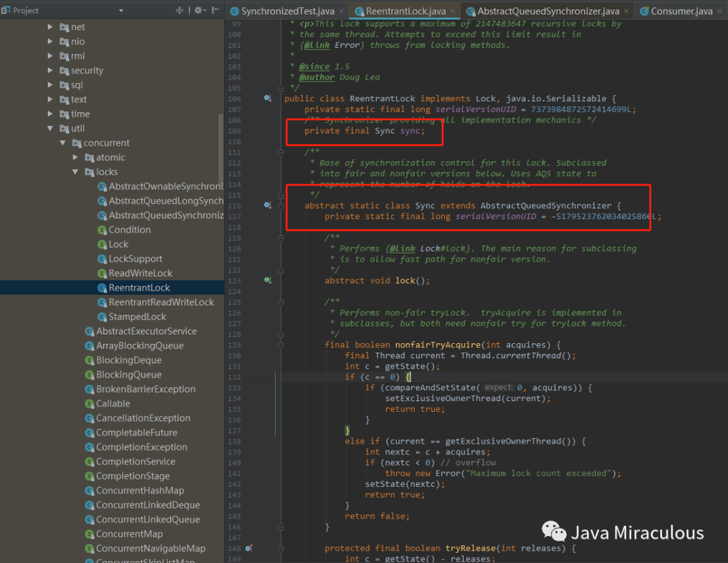Open the Project view dropdown
This screenshot has height=563, width=728.
click(121, 10)
